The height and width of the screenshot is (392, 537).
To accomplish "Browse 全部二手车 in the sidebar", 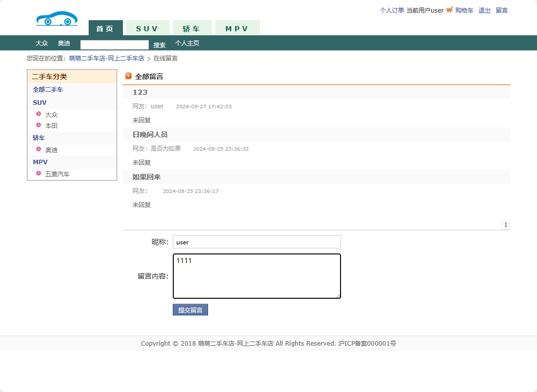I will [x=47, y=89].
